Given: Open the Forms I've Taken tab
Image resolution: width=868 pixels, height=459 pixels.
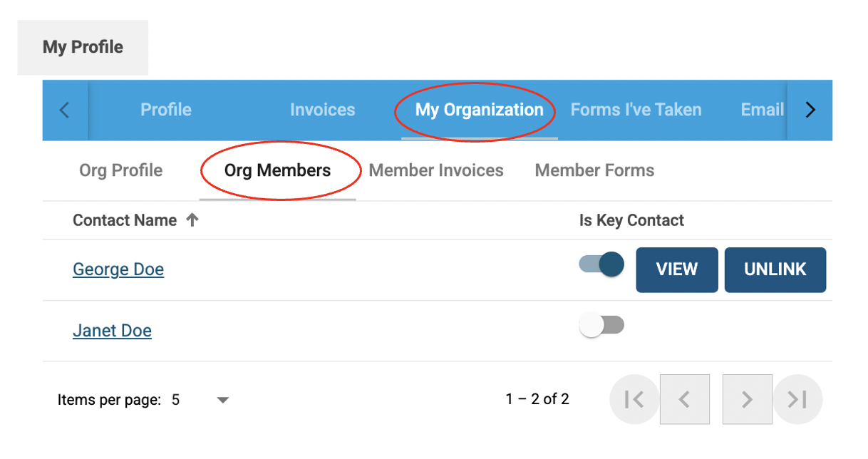Looking at the screenshot, I should pos(636,110).
